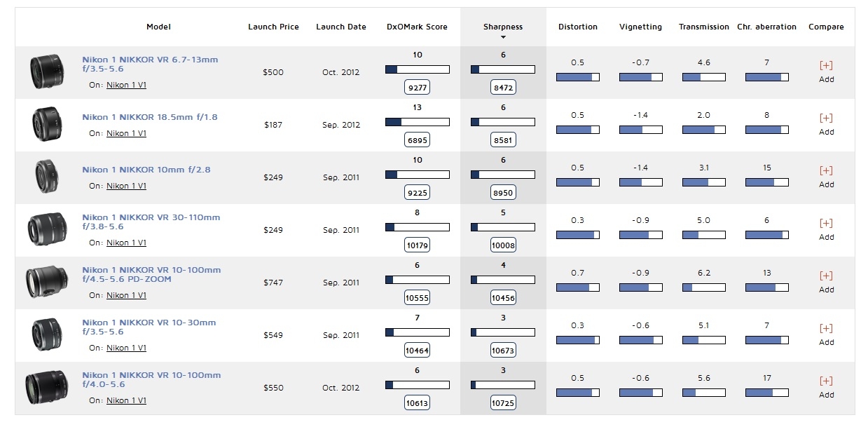This screenshot has height=427, width=868.
Task: Add Nikon 1 NIKKOR VR 30-110mm to compare
Action: tap(826, 229)
